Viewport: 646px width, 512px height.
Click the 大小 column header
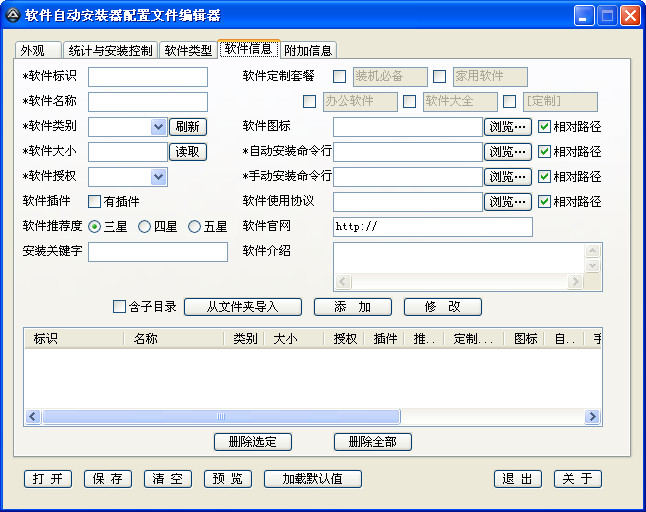[294, 339]
